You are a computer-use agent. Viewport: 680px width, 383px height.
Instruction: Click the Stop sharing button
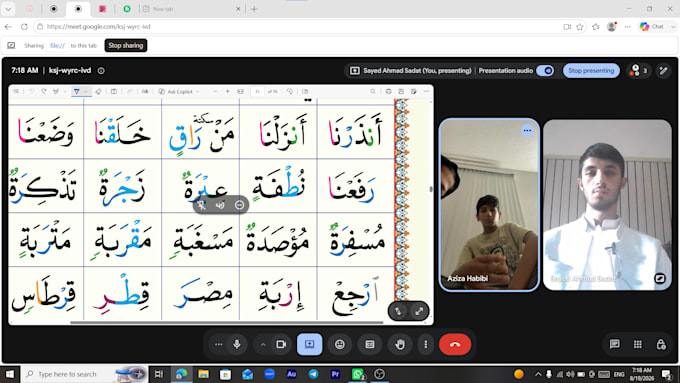pyautogui.click(x=126, y=46)
